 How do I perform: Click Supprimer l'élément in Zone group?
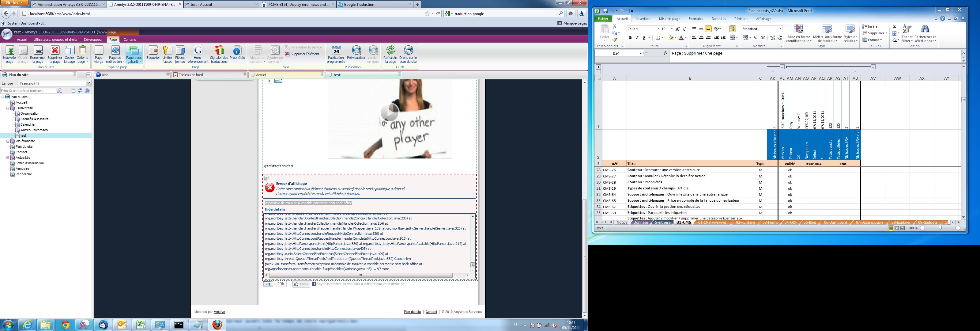click(x=302, y=54)
